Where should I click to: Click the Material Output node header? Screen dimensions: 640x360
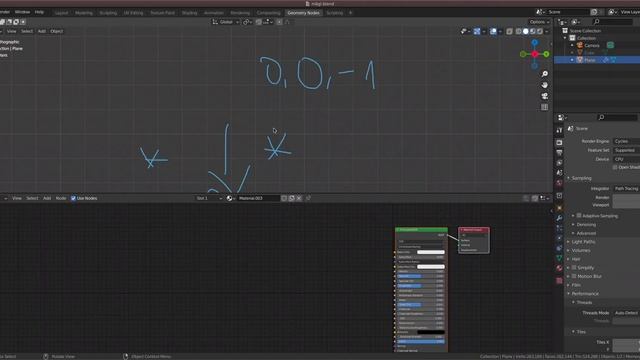point(474,230)
